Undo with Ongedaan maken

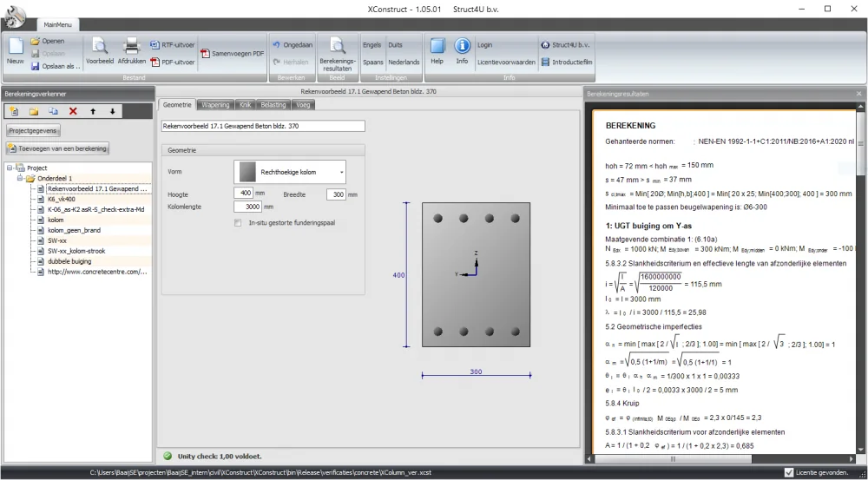tap(293, 45)
